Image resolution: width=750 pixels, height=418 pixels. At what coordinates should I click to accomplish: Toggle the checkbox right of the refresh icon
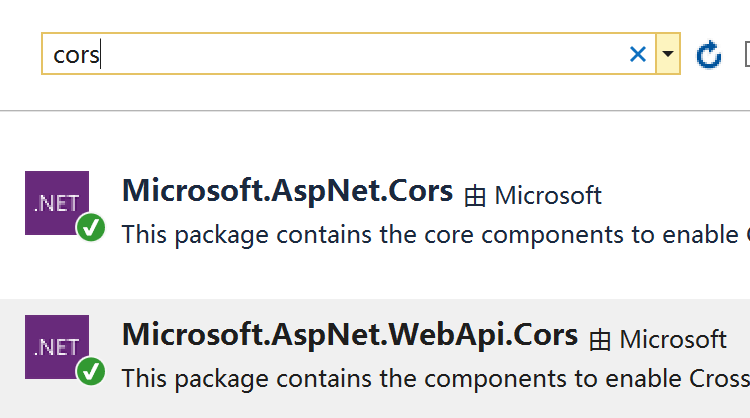[747, 54]
